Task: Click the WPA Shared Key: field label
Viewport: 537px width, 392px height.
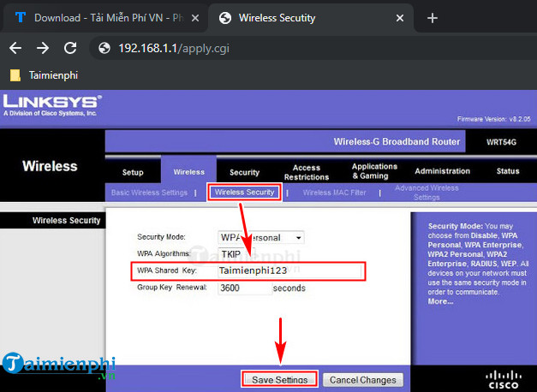Action: point(167,270)
